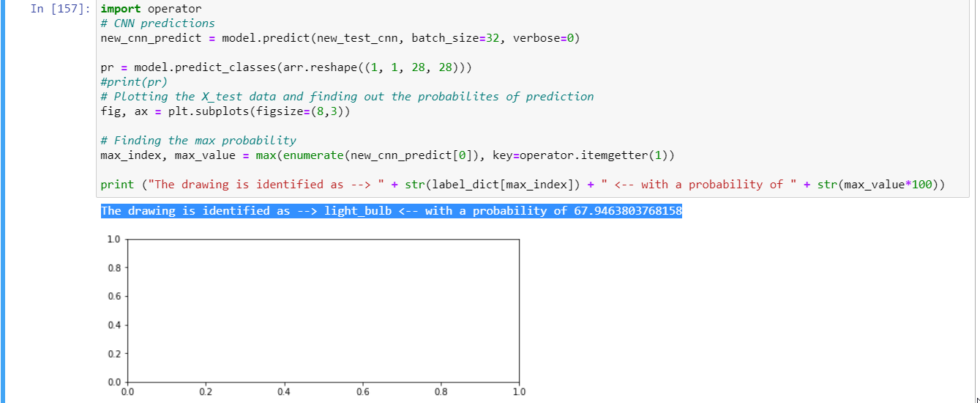The image size is (980, 403).
Task: Click the new_cnn_predict = model.predict line
Action: (340, 38)
